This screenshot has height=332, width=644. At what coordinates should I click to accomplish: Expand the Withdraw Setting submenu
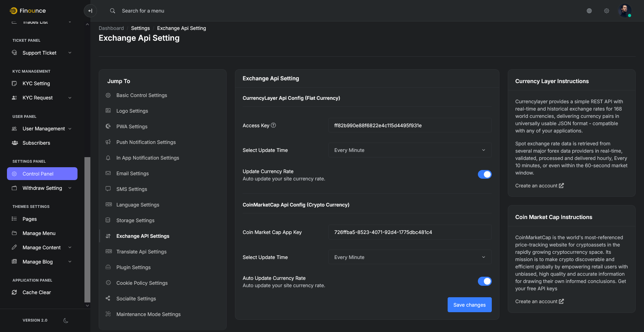[70, 188]
